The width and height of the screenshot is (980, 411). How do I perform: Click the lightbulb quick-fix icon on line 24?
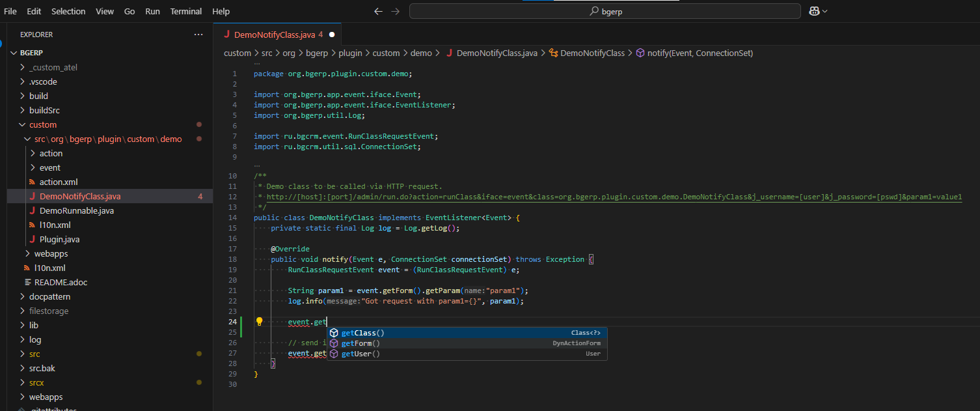point(259,322)
